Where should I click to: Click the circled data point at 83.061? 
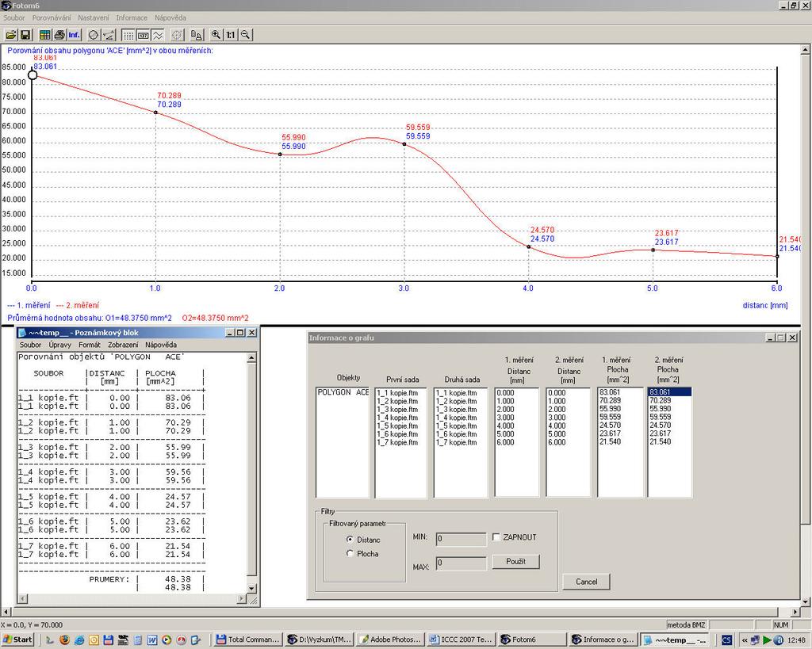(x=33, y=75)
